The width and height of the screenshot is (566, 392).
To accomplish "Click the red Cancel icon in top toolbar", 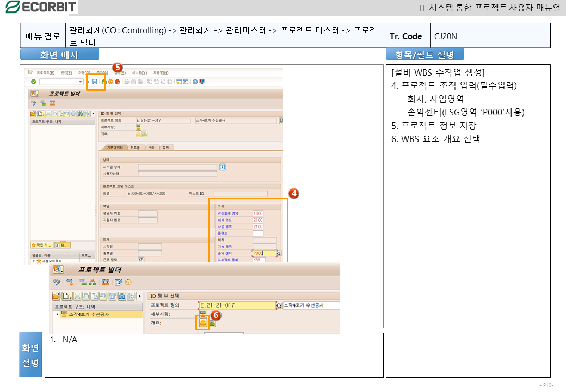I will tap(117, 82).
